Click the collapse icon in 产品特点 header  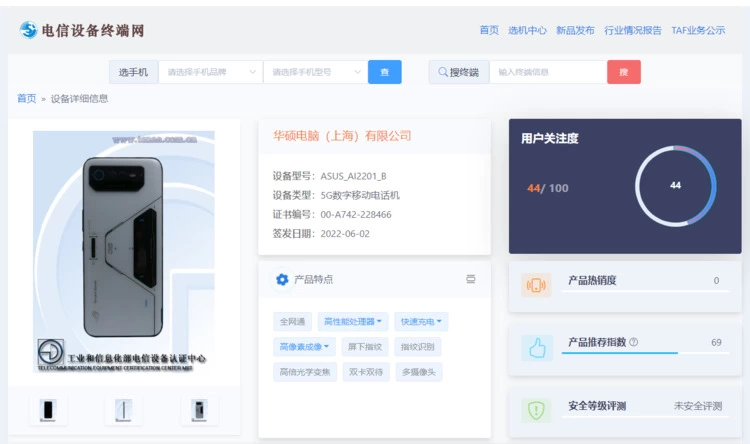[470, 280]
